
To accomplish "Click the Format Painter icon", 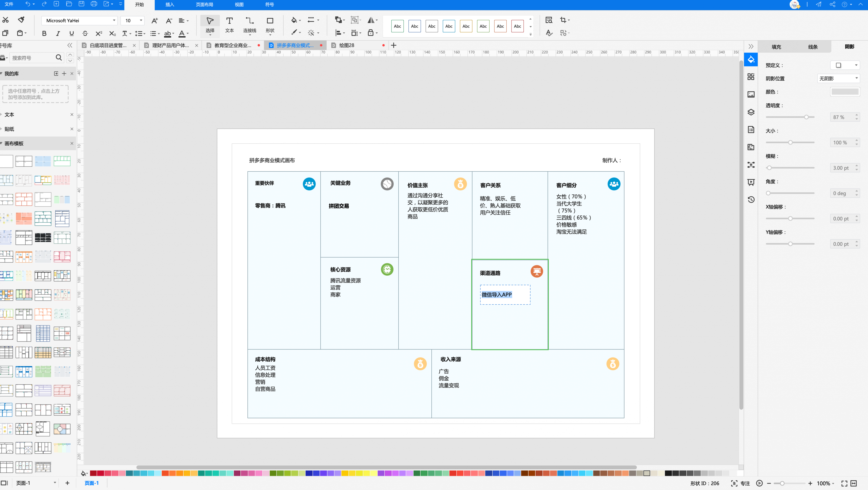I will pyautogui.click(x=21, y=20).
